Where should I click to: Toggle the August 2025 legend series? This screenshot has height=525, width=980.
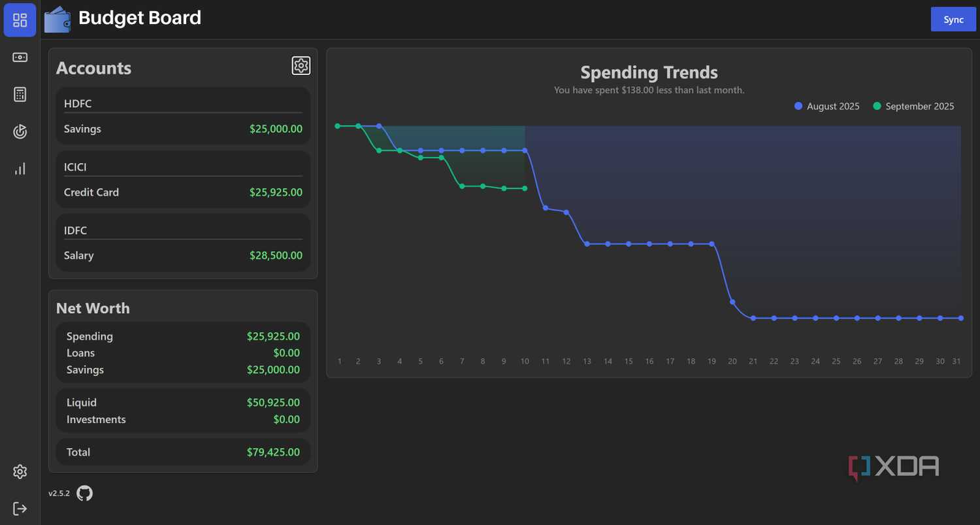pos(827,106)
